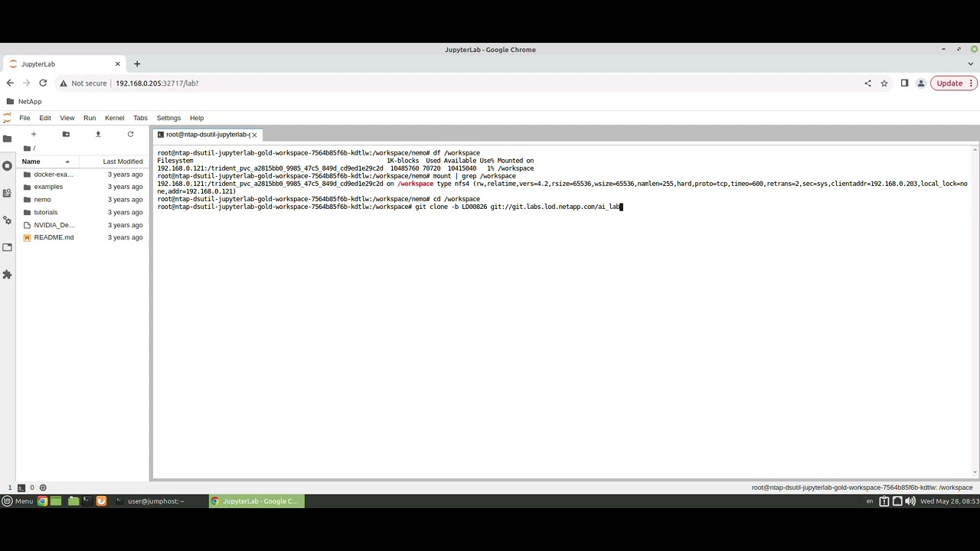This screenshot has height=551, width=980.
Task: Open the Tabs menu
Action: 140,118
